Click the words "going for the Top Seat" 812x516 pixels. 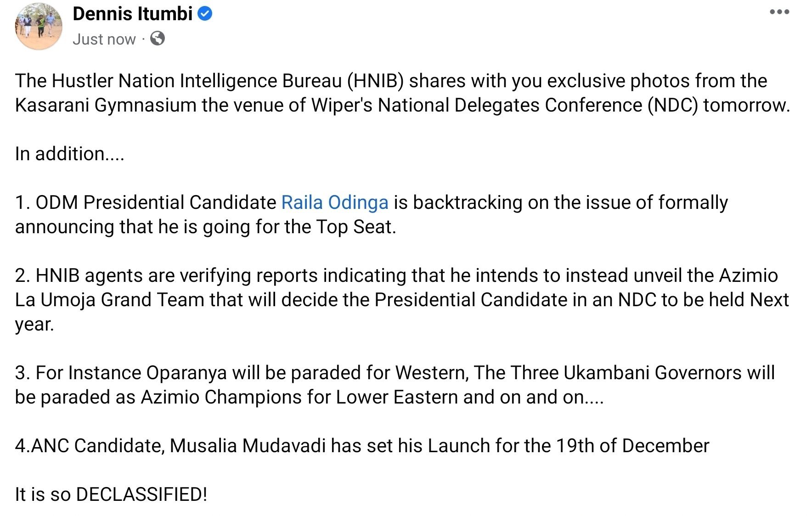tap(299, 227)
